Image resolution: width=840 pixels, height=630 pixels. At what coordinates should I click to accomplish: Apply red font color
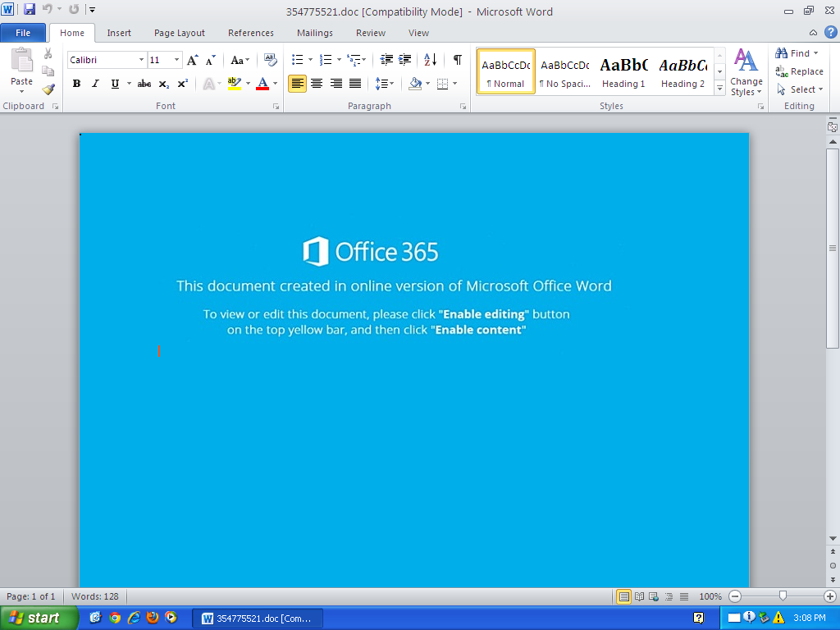262,84
